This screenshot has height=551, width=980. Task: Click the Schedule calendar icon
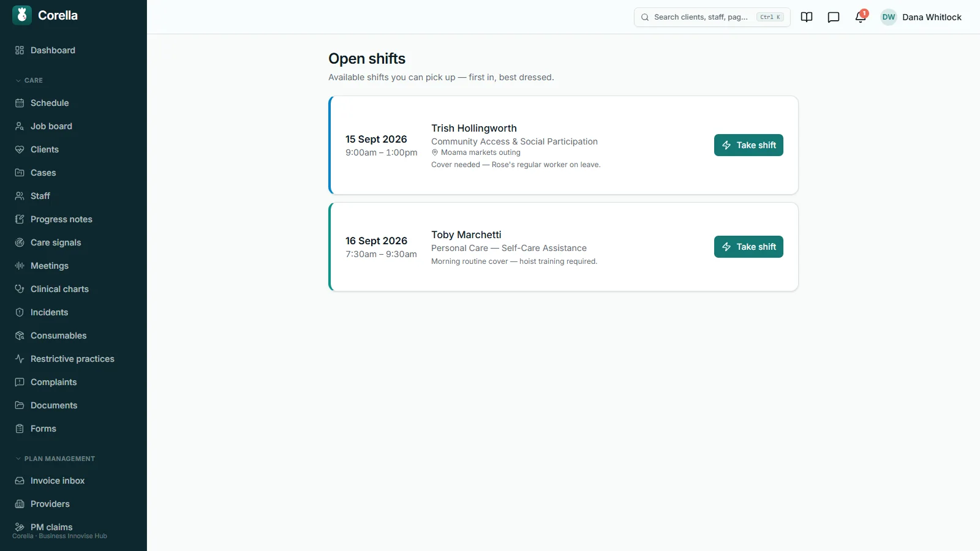(x=20, y=103)
